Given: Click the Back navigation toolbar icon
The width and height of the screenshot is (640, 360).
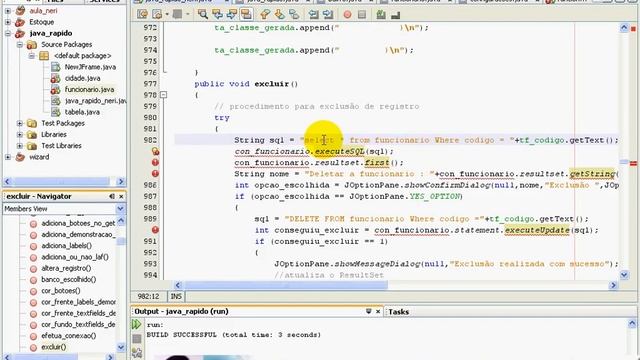Looking at the screenshot, I should click(157, 15).
